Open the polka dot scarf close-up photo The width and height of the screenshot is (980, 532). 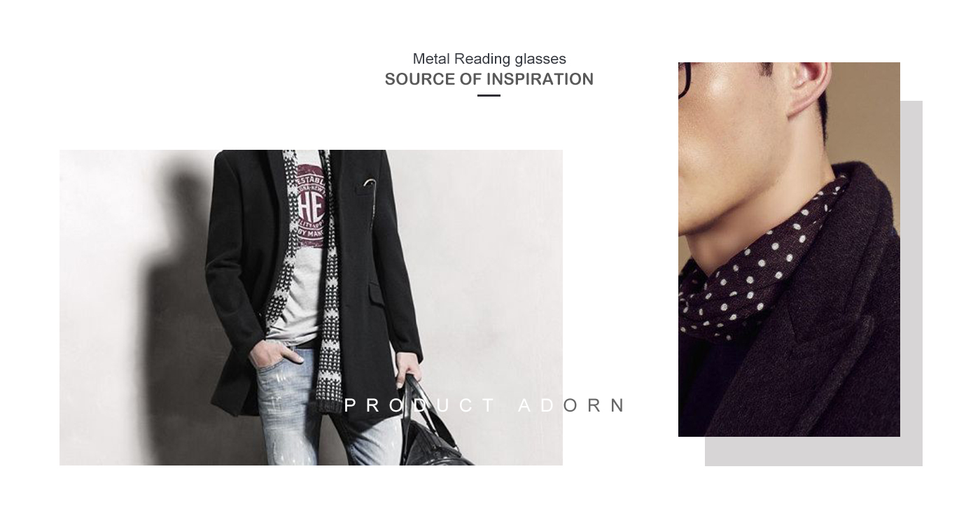coord(789,249)
